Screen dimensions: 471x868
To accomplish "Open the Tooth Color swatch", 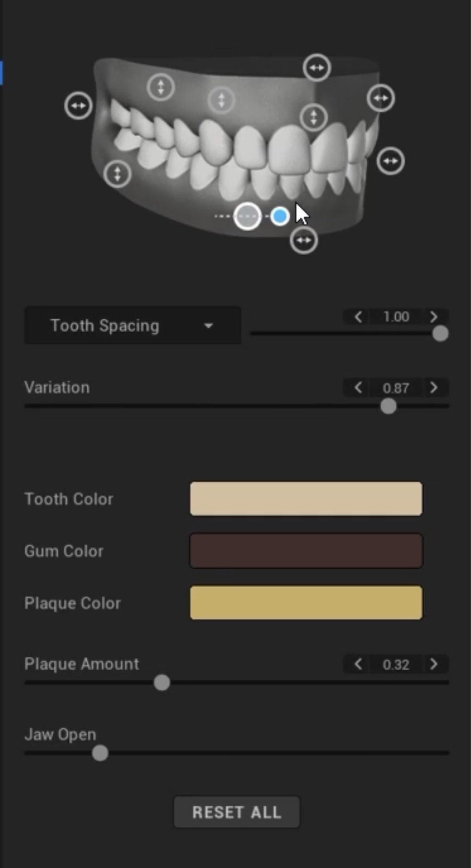I will coord(306,499).
